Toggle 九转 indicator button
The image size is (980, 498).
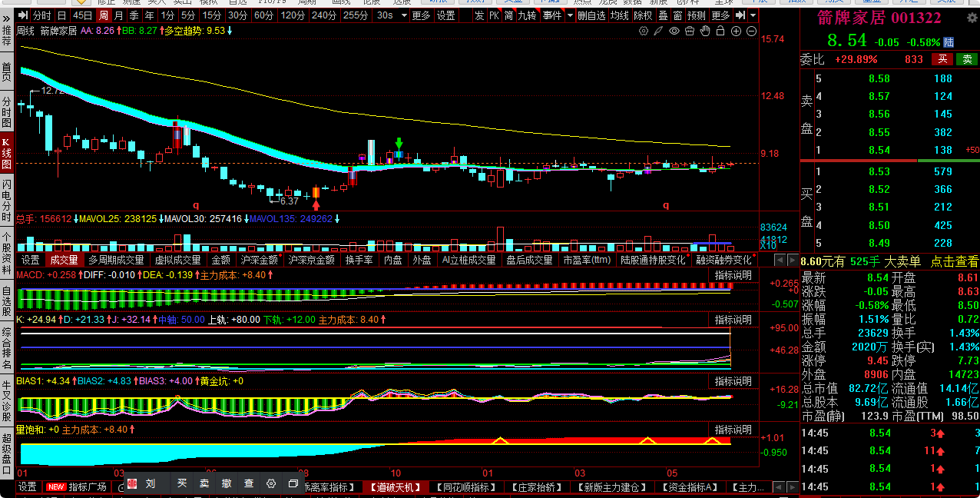click(527, 15)
